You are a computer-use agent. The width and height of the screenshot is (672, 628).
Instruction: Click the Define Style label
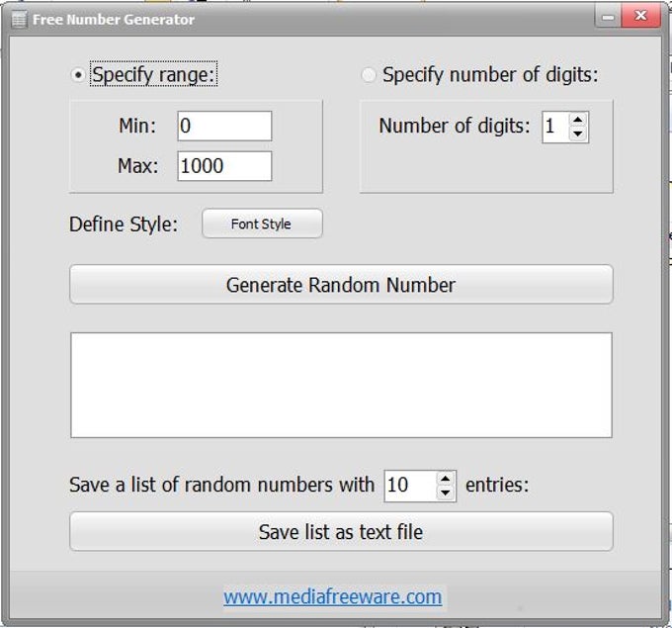pos(124,224)
